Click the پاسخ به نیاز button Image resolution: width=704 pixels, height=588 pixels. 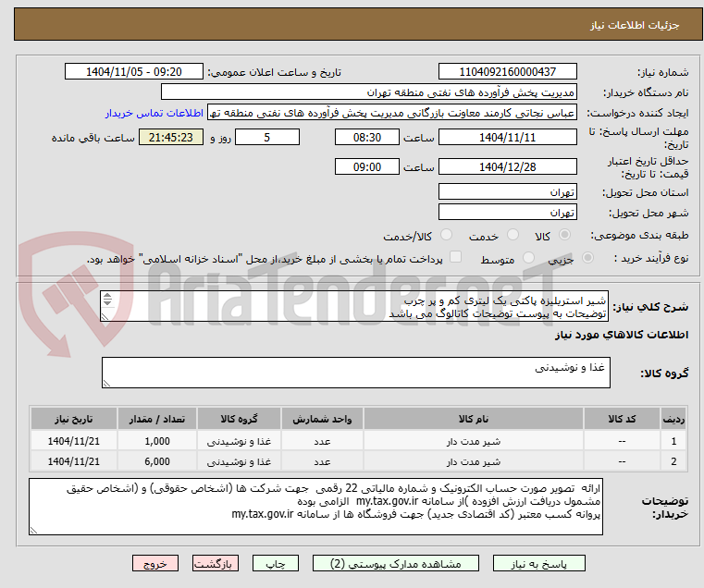(x=538, y=563)
